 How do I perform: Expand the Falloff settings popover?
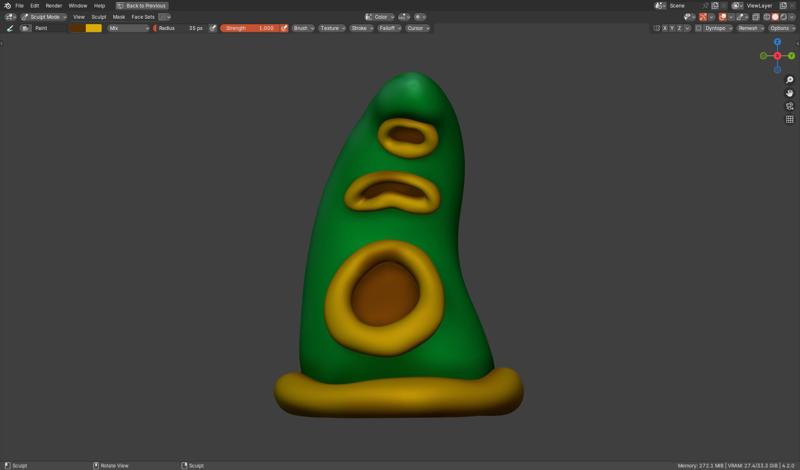(389, 28)
